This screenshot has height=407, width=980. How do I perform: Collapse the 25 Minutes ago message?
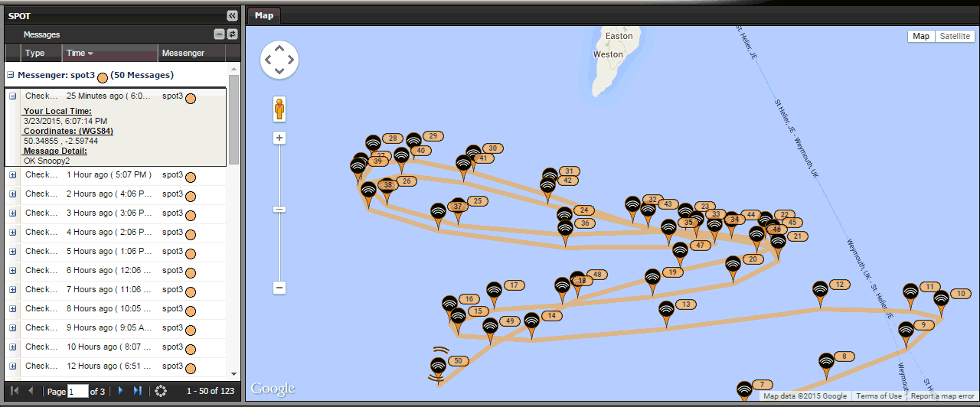pos(12,96)
